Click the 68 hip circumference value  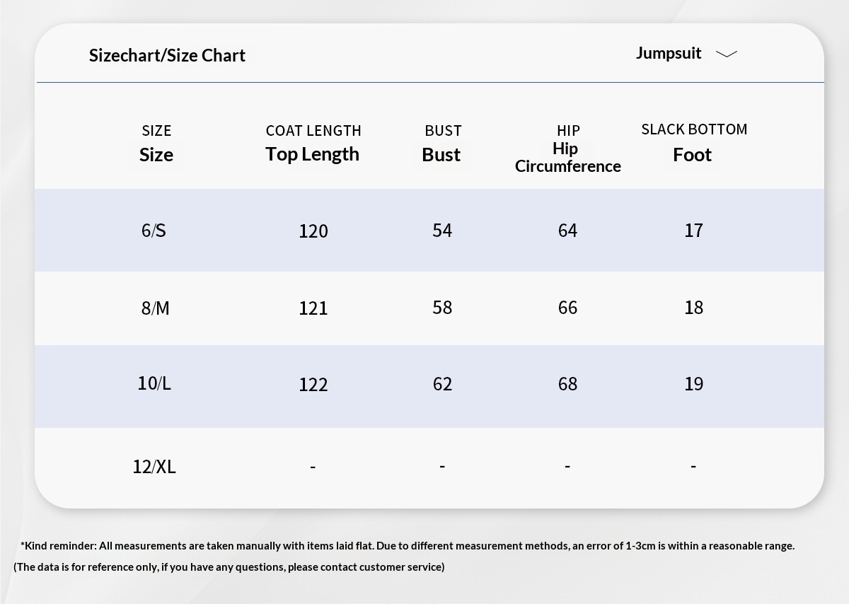coord(567,384)
